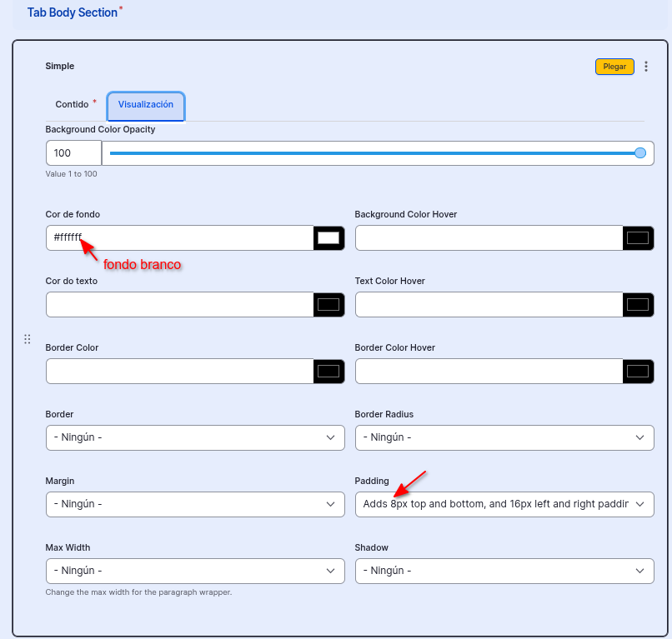Click the Background Color Opacity slider handle
The width and height of the screenshot is (672, 639).
(x=640, y=152)
